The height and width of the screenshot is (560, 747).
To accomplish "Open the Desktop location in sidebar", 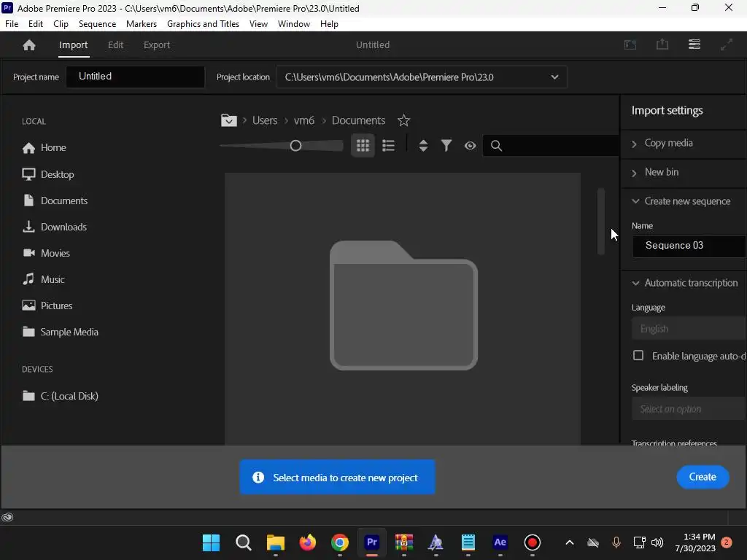I will click(47, 174).
